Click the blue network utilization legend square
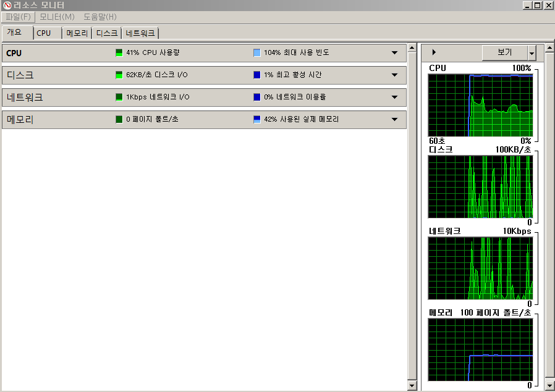The image size is (555, 392). 257,97
